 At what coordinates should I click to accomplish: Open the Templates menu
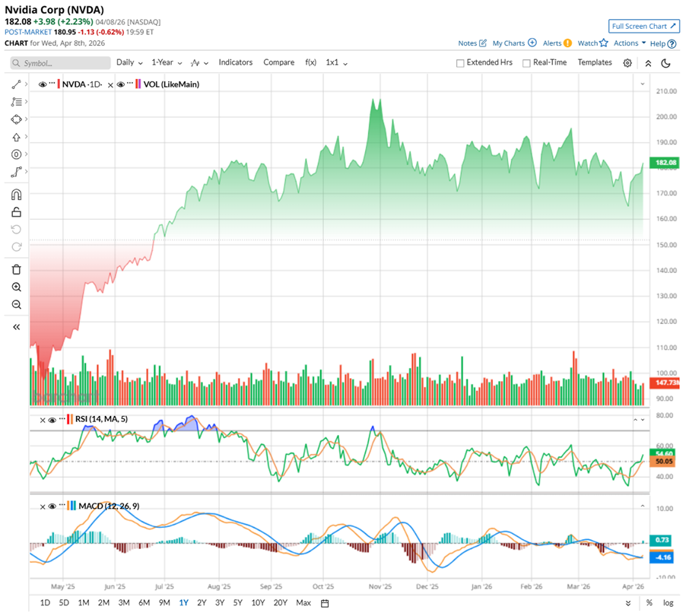point(595,62)
